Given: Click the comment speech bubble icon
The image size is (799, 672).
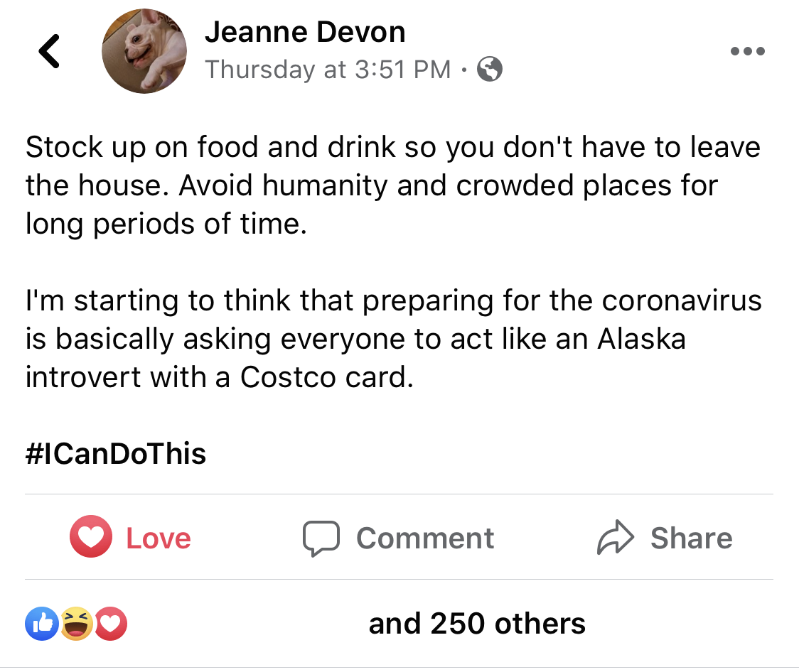Looking at the screenshot, I should [321, 538].
